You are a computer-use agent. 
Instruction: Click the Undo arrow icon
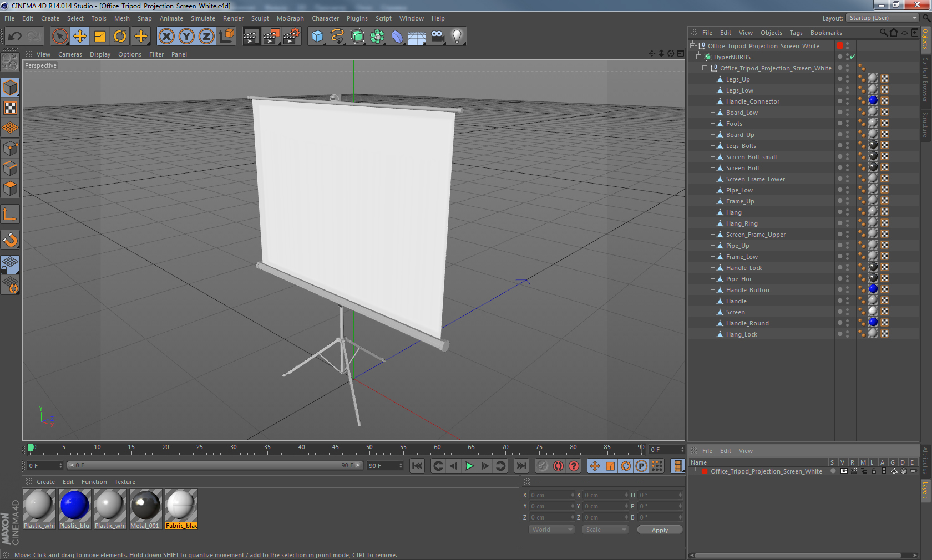pyautogui.click(x=14, y=37)
